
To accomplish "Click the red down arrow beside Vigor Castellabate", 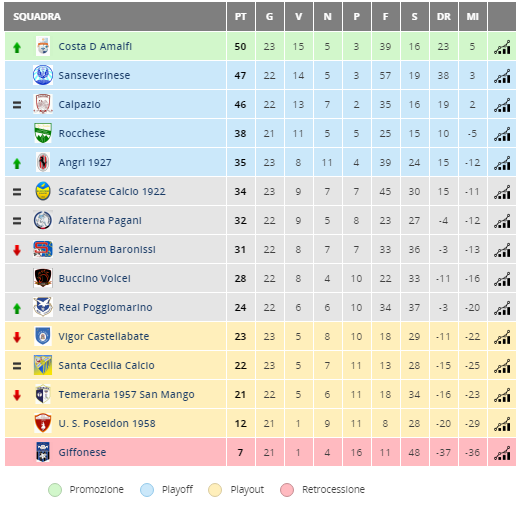I will [17, 337].
